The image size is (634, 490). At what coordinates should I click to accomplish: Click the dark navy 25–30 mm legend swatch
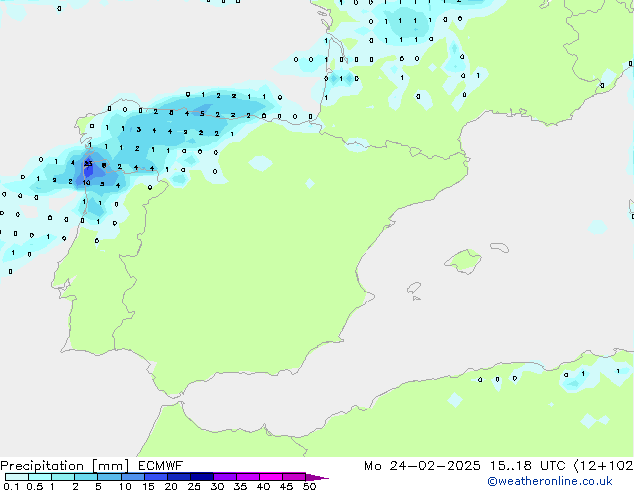(x=201, y=477)
